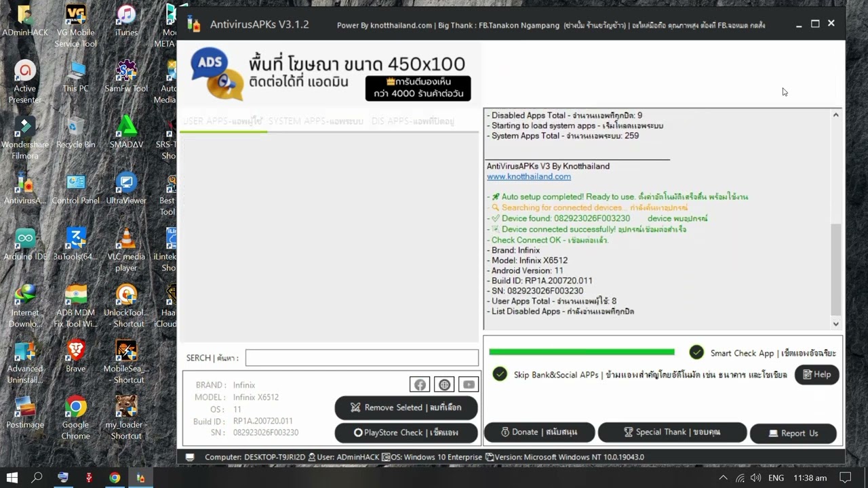Open the YouTube link icon
This screenshot has width=868, height=488.
click(469, 385)
